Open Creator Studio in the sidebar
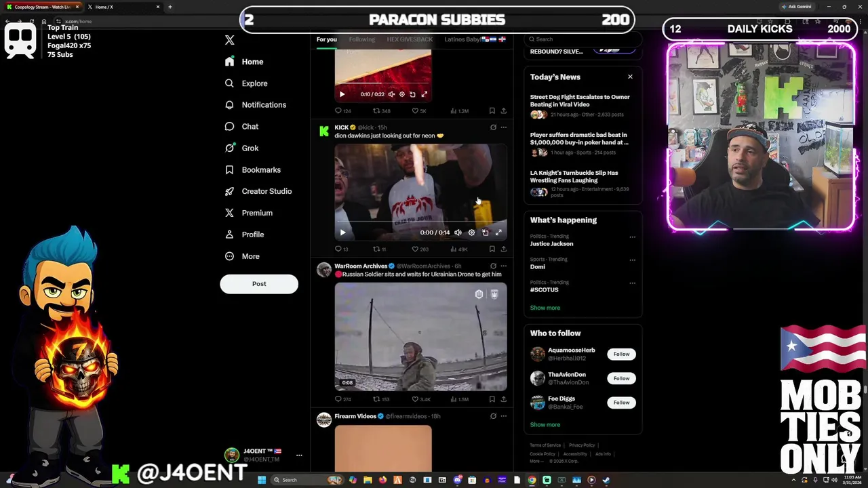This screenshot has height=488, width=868. pos(258,191)
